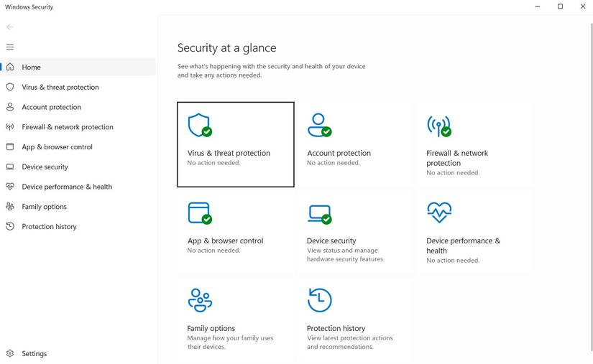Click the large heartbeat icon on Device performance card
Viewport: 593px width, 364px height.
(x=439, y=213)
